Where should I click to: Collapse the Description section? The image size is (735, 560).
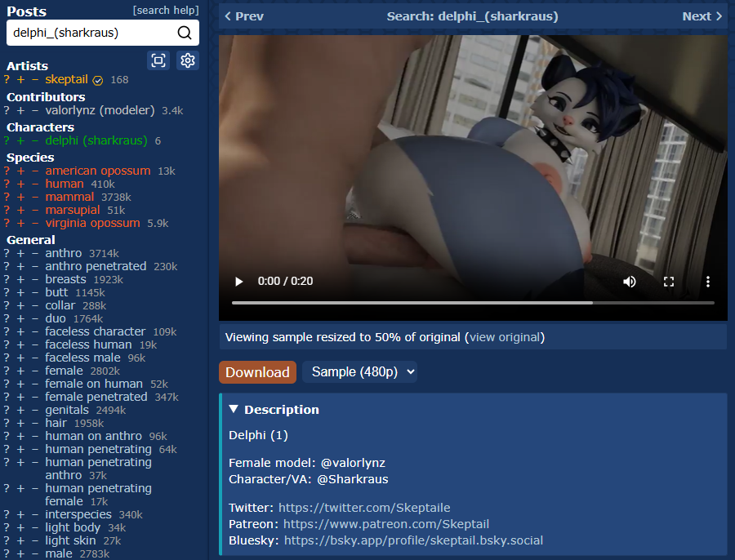274,410
